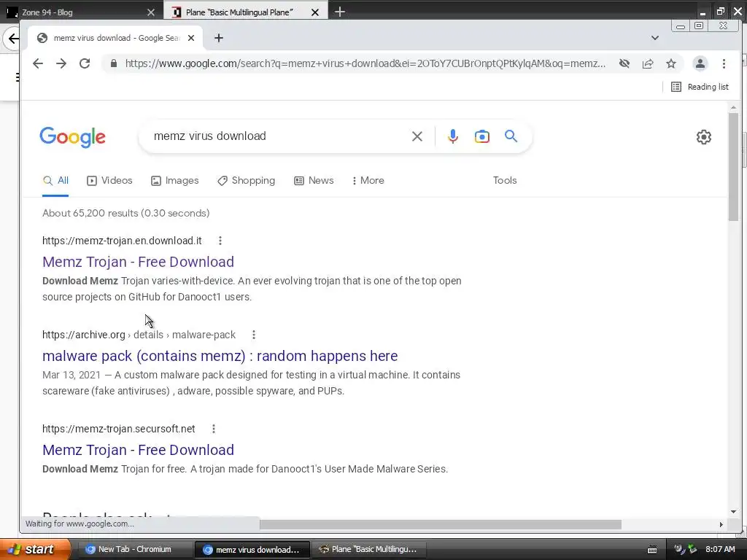
Task: Open the Reading list panel
Action: pos(700,87)
